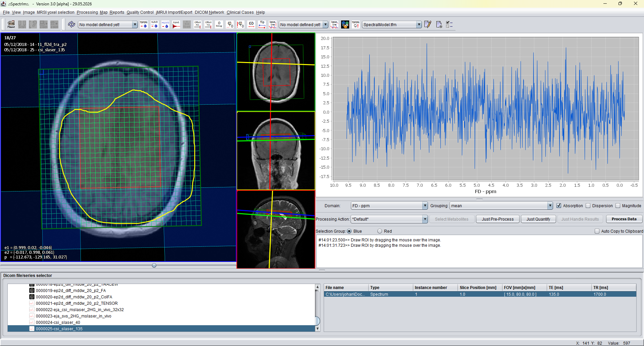This screenshot has width=644, height=346.
Task: Open the first 'No model defined yet!' dropdown
Action: (x=108, y=24)
